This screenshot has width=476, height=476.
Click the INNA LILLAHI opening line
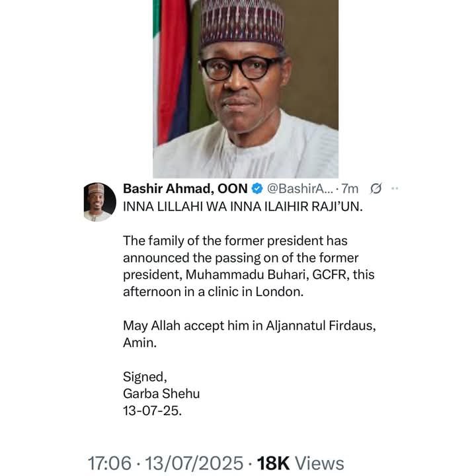[x=243, y=206]
